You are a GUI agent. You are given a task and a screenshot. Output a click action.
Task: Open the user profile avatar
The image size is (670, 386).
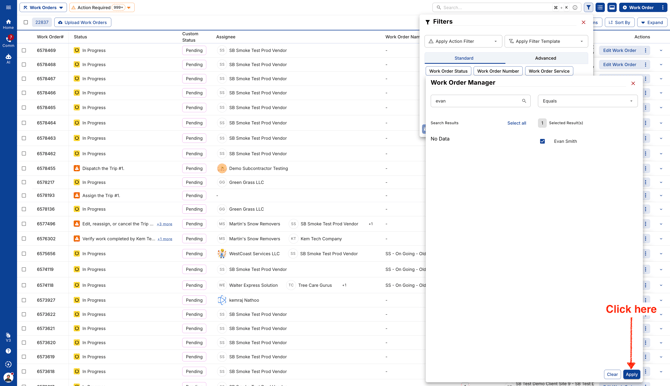[x=8, y=377]
